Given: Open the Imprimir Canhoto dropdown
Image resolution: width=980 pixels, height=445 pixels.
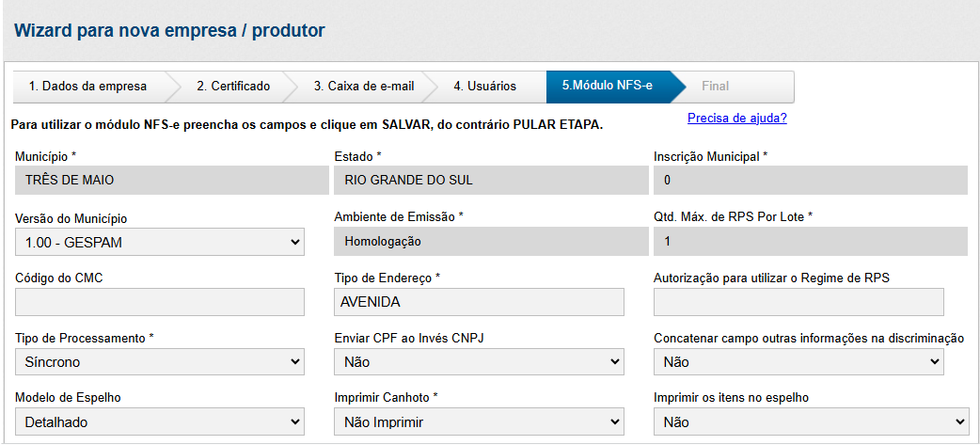Looking at the screenshot, I should (x=479, y=422).
